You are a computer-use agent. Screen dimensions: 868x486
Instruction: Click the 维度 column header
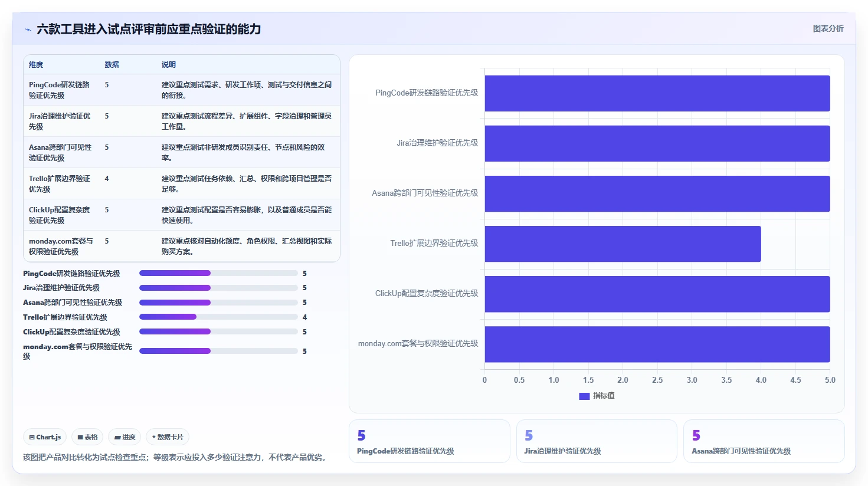36,65
